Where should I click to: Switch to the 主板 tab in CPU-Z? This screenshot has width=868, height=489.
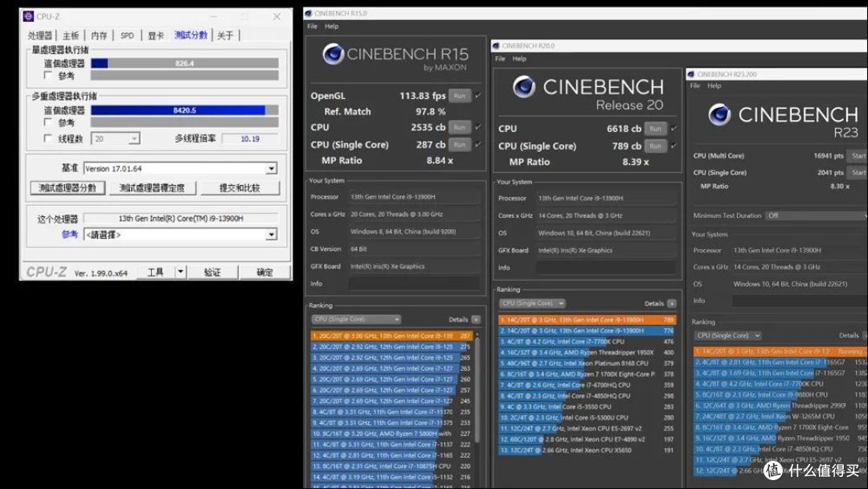pos(70,35)
